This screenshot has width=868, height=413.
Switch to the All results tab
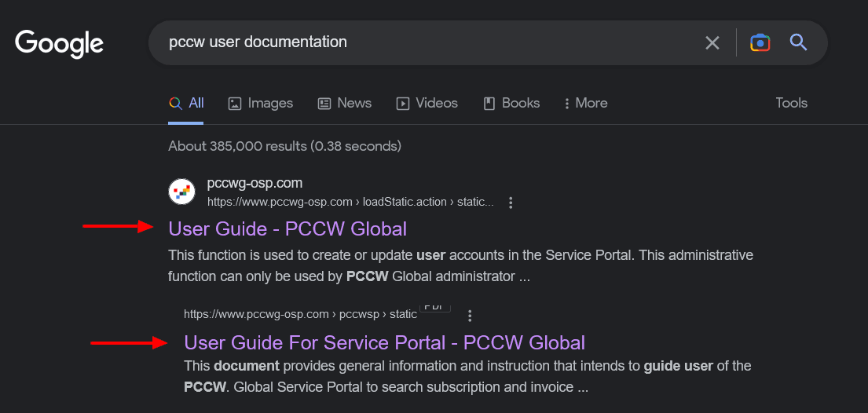click(x=187, y=104)
